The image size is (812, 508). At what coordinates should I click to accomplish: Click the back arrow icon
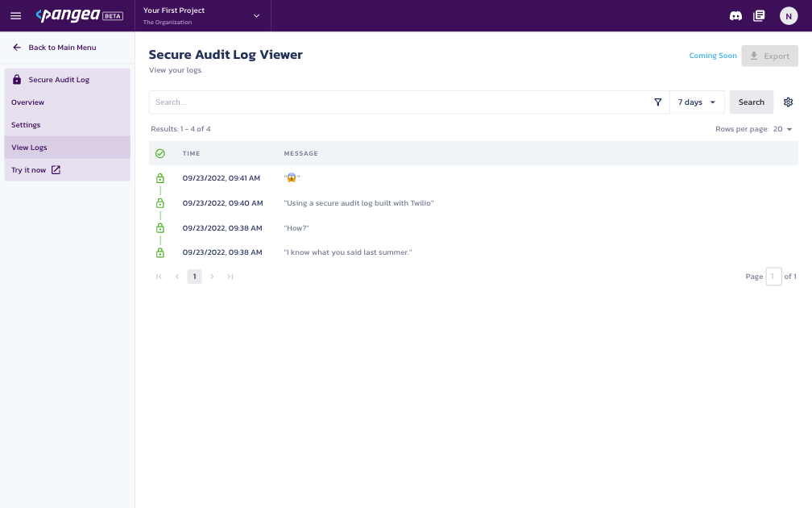click(x=17, y=47)
